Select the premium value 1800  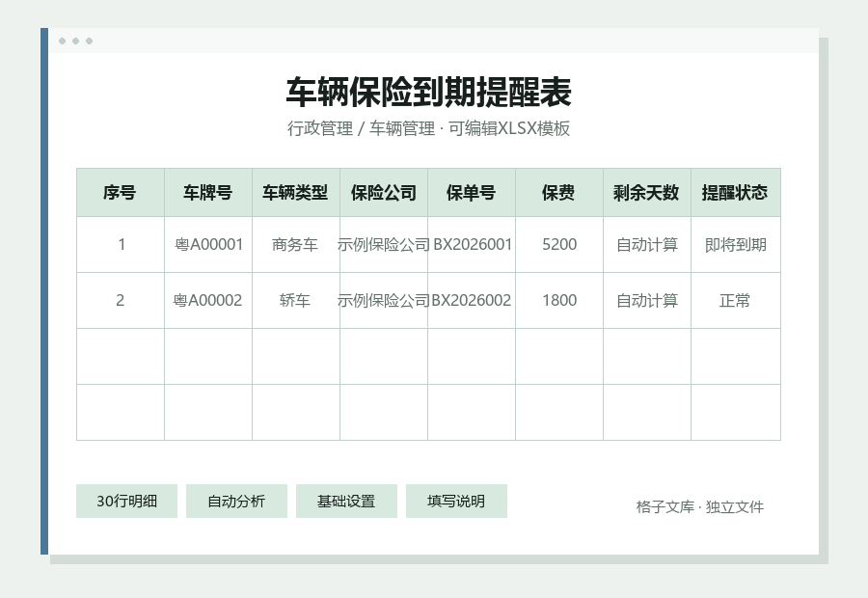tap(559, 300)
